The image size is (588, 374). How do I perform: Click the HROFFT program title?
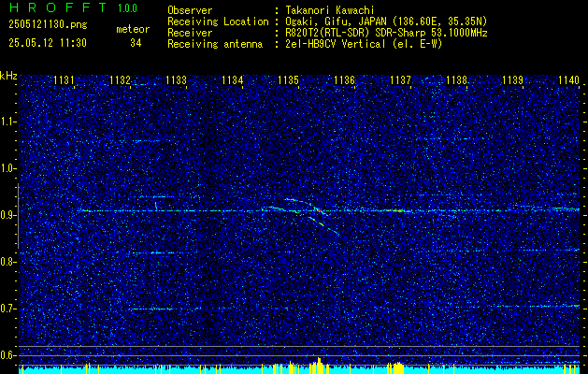(59, 7)
